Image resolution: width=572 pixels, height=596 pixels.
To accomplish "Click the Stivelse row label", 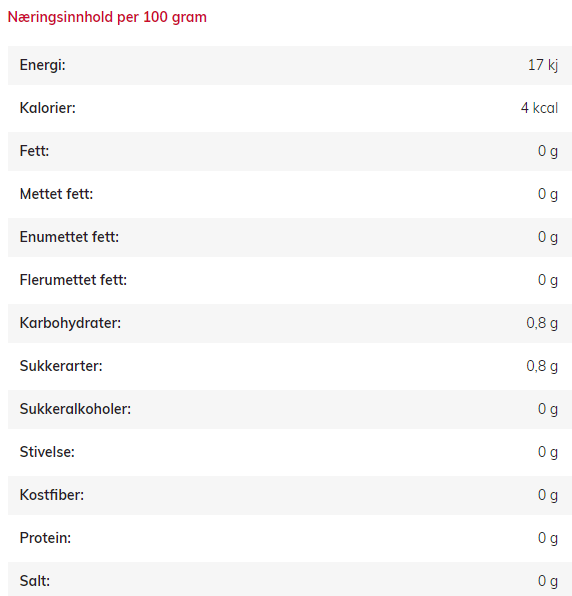I will [47, 452].
